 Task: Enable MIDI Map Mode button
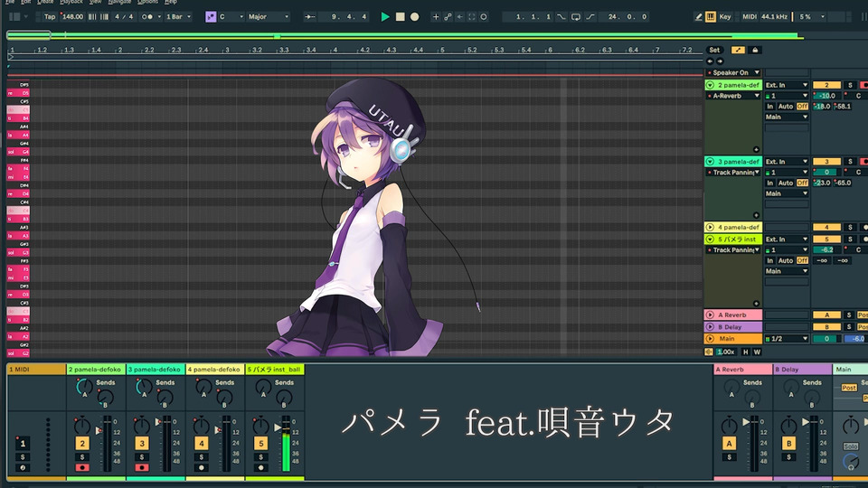pyautogui.click(x=749, y=16)
